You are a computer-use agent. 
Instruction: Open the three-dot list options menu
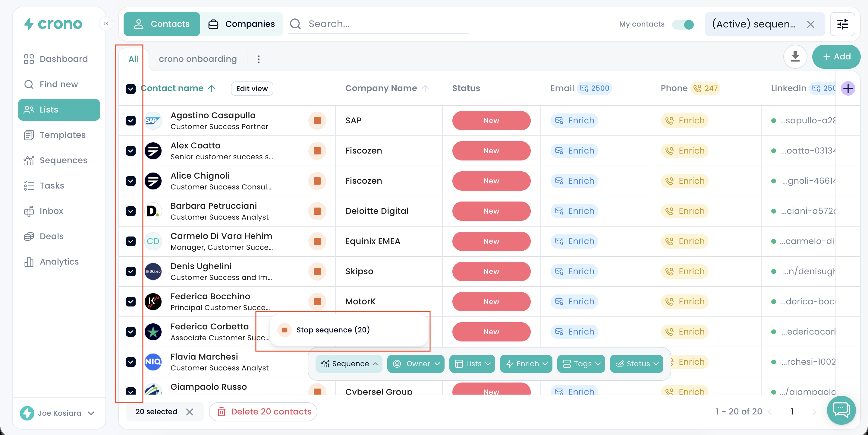pos(259,59)
